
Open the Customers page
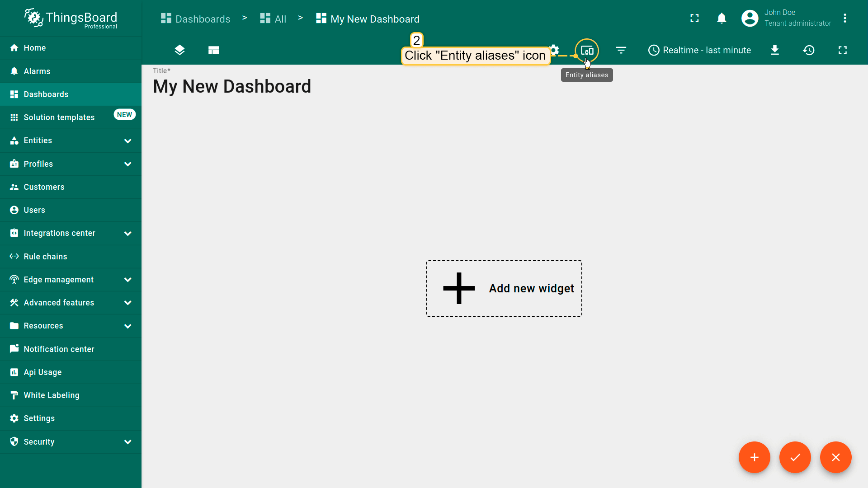point(44,187)
